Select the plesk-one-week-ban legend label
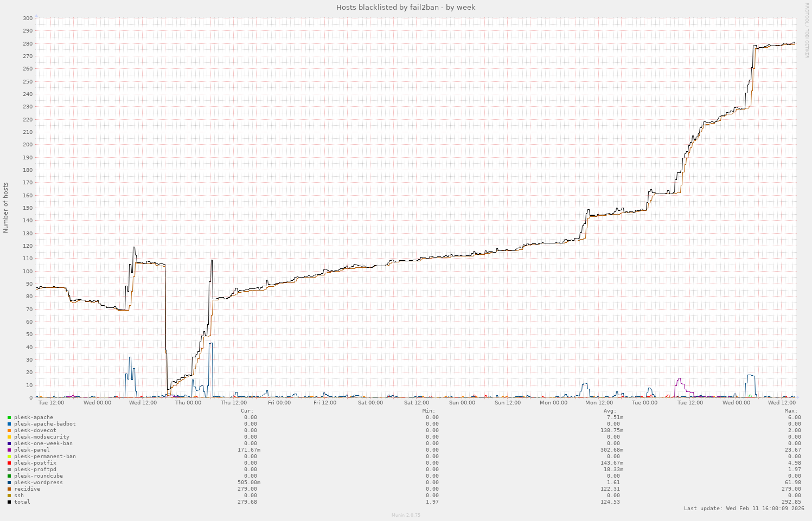The width and height of the screenshot is (812, 521). point(43,443)
